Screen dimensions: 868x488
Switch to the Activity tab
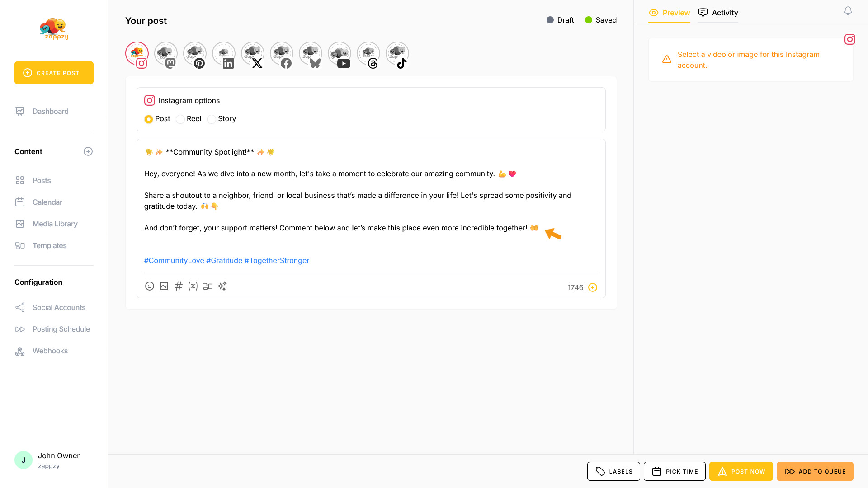718,13
